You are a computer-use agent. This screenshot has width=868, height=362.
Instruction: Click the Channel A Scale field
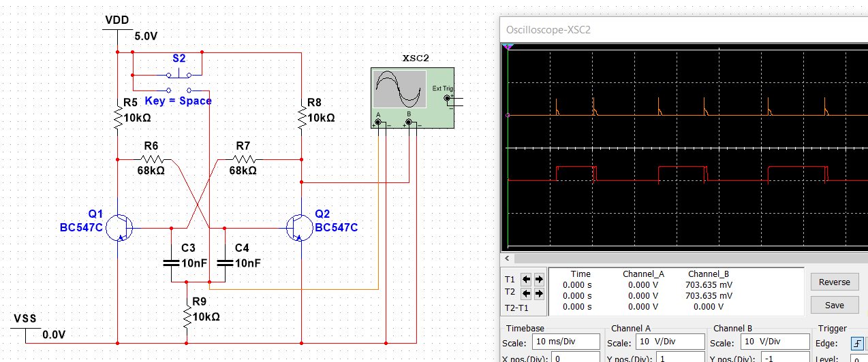tap(670, 342)
